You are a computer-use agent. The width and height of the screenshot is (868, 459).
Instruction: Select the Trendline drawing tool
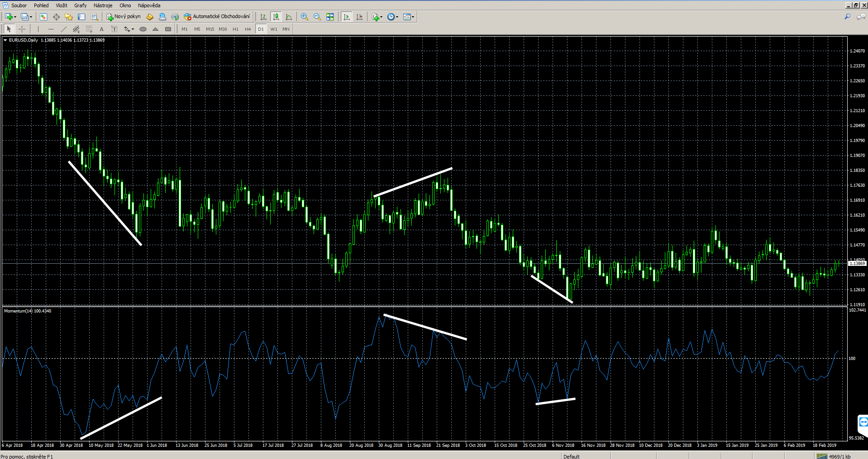(x=64, y=29)
